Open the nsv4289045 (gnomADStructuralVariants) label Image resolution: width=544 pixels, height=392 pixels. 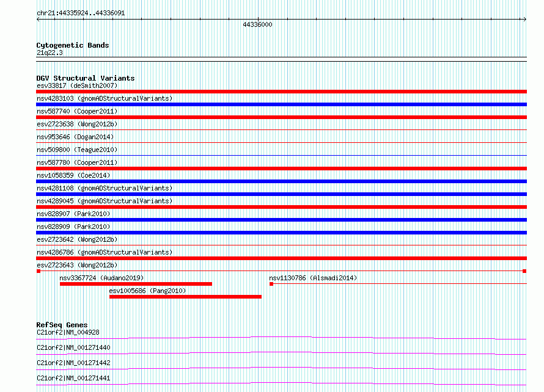pos(105,201)
